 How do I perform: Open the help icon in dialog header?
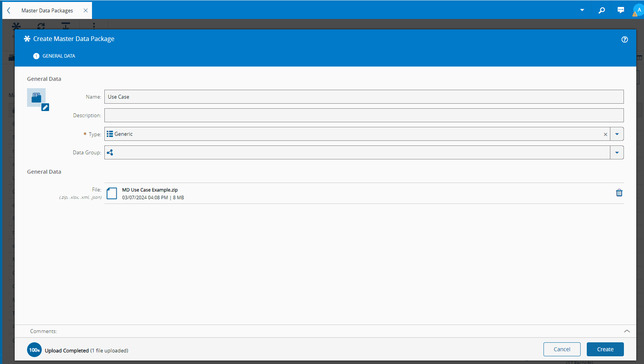(624, 39)
